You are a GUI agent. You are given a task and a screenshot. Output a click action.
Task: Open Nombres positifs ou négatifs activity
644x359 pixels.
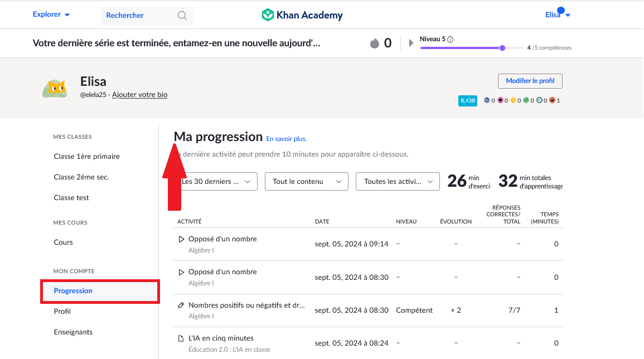click(246, 305)
